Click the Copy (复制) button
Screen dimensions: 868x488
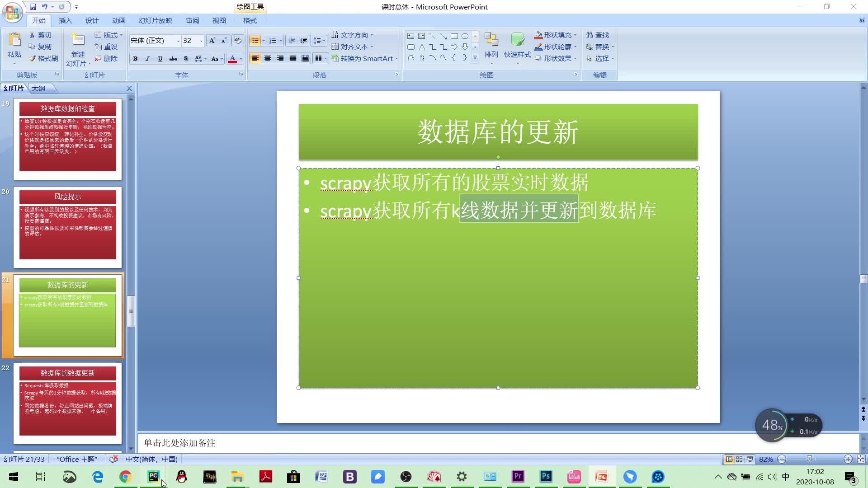click(x=40, y=47)
